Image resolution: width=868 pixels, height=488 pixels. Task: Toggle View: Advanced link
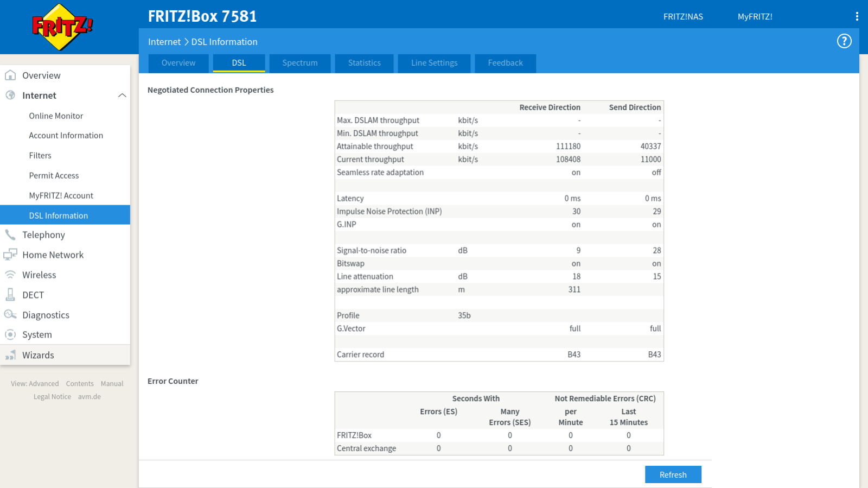point(35,384)
